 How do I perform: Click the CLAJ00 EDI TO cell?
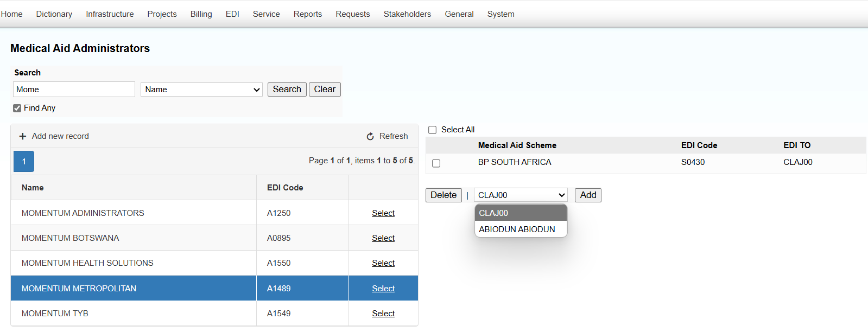click(x=798, y=162)
